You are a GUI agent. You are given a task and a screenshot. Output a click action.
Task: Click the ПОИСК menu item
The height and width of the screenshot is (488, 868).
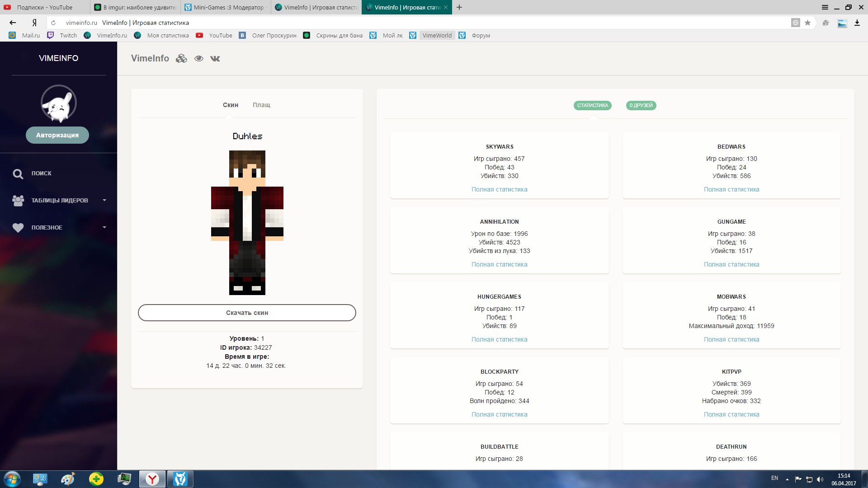tap(42, 174)
